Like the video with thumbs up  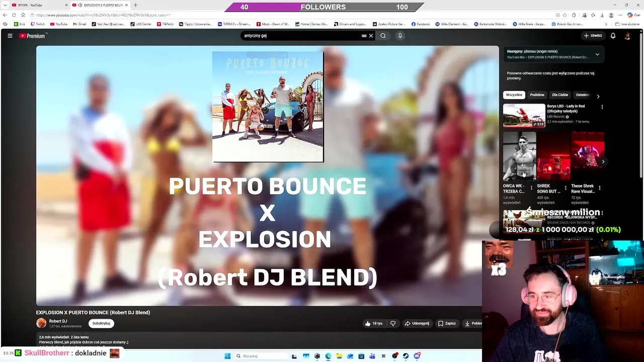[374, 323]
